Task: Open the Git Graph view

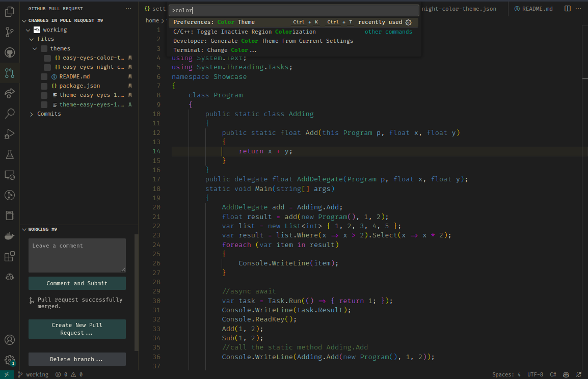Action: (x=10, y=195)
